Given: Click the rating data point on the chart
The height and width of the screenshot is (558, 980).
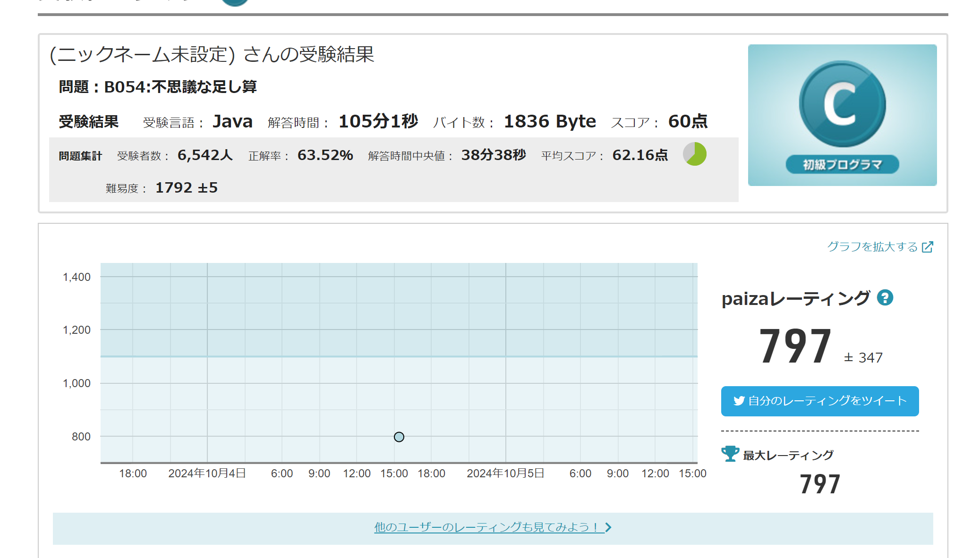Looking at the screenshot, I should tap(399, 437).
